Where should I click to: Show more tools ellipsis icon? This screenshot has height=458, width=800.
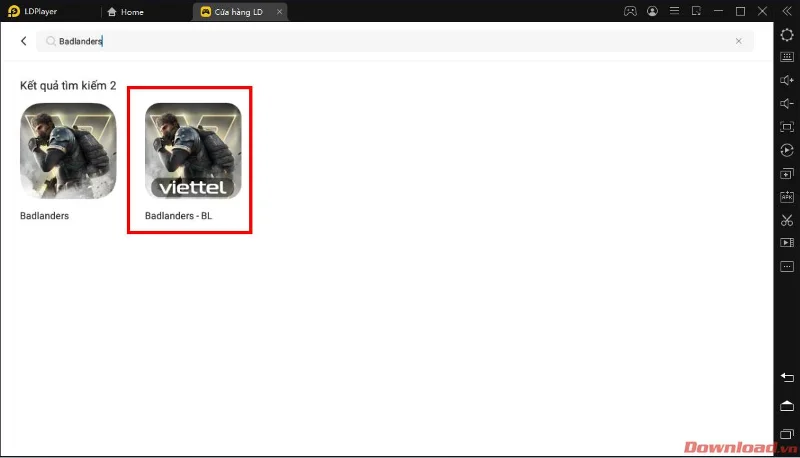click(x=787, y=266)
